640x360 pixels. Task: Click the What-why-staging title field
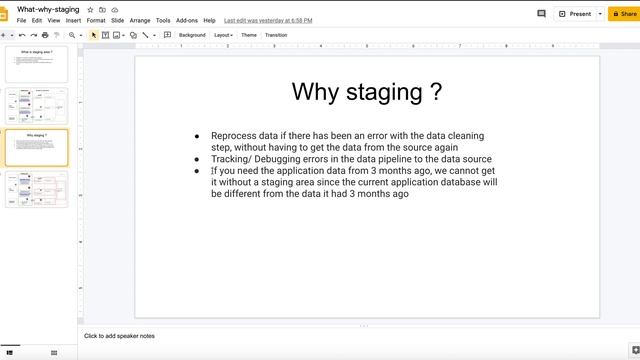pos(48,9)
